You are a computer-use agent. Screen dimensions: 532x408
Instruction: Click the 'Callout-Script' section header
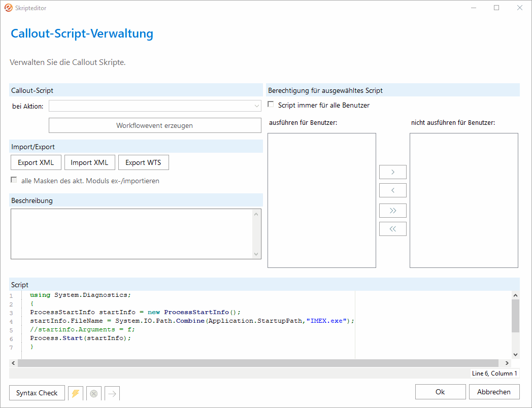point(136,90)
